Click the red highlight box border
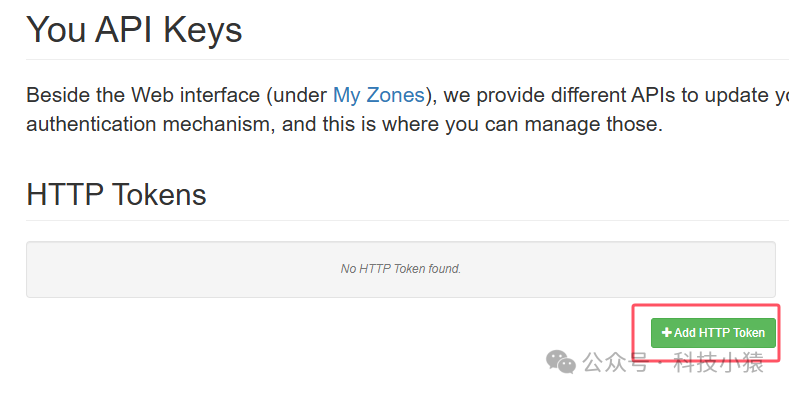Image resolution: width=789 pixels, height=394 pixels. click(x=706, y=305)
